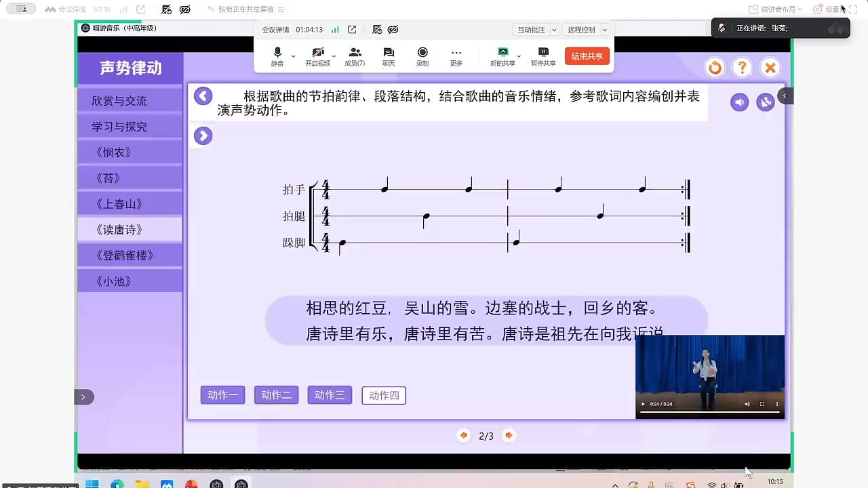Open the song 《登鹳雀楼》

(130, 256)
